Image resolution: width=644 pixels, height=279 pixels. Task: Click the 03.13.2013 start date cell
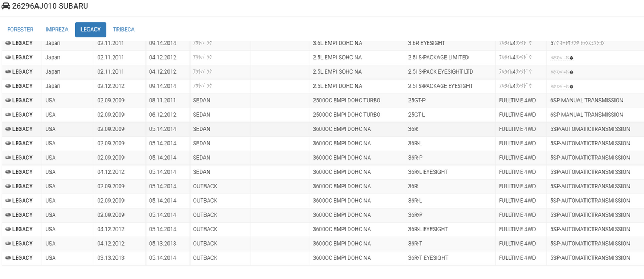[x=111, y=258]
